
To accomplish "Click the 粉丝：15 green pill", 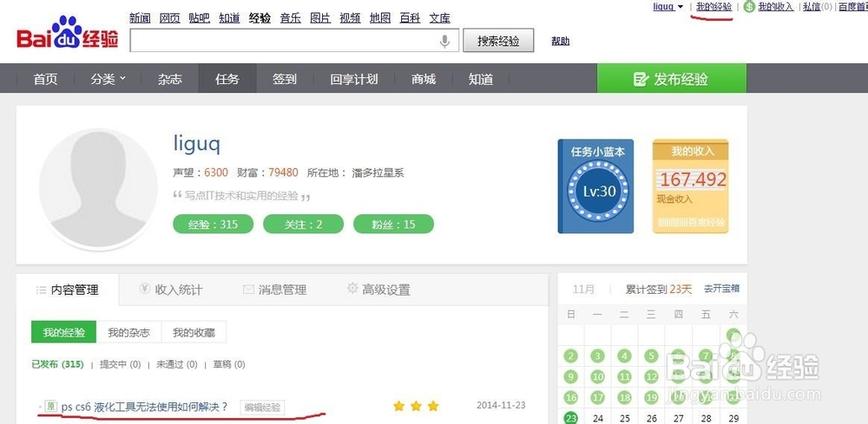I will point(393,225).
